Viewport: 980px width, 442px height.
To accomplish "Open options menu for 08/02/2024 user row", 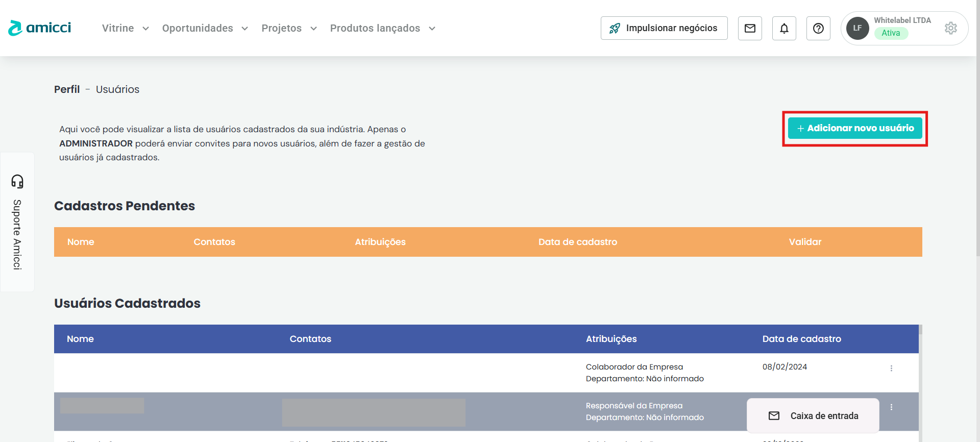I will pos(891,368).
